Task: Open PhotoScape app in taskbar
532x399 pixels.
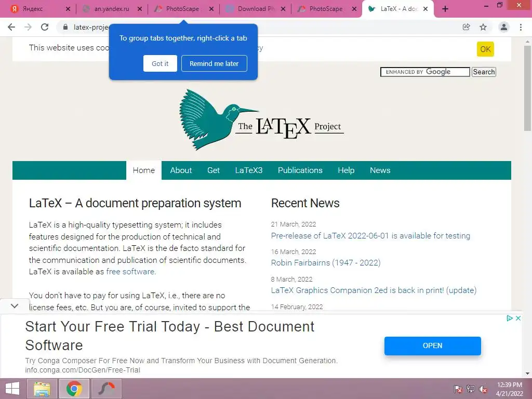Action: pyautogui.click(x=107, y=389)
